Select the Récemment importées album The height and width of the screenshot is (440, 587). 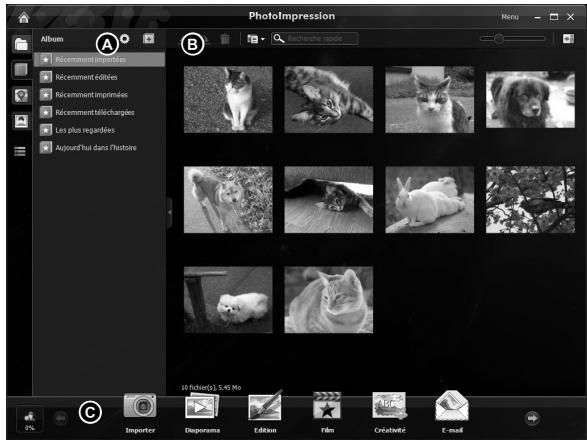tap(99, 60)
